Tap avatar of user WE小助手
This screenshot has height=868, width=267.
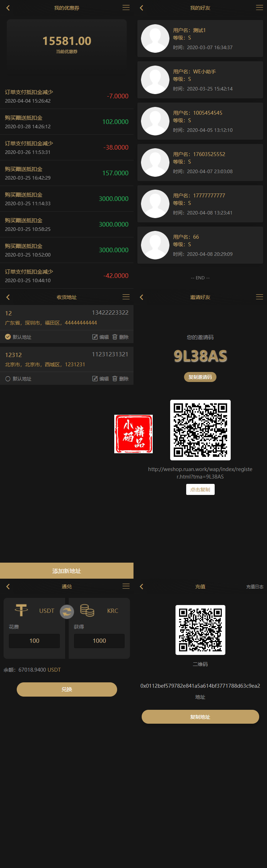tap(155, 80)
